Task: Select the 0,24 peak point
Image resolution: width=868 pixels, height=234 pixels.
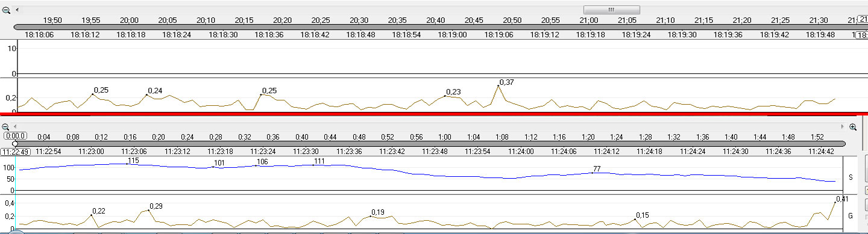Action: [x=146, y=94]
